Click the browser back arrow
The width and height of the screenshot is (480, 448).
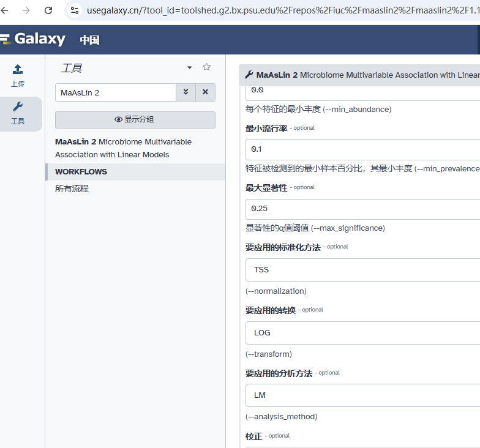4,10
